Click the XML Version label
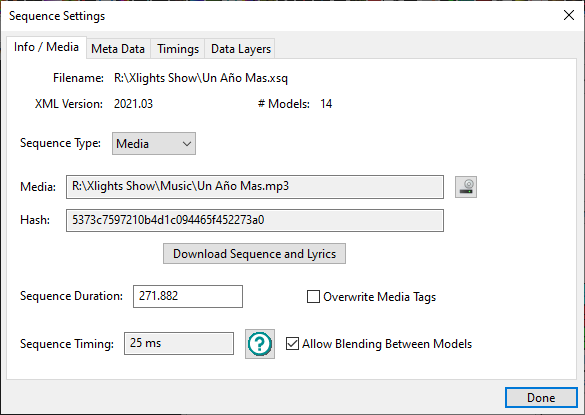585x415 pixels. point(69,104)
